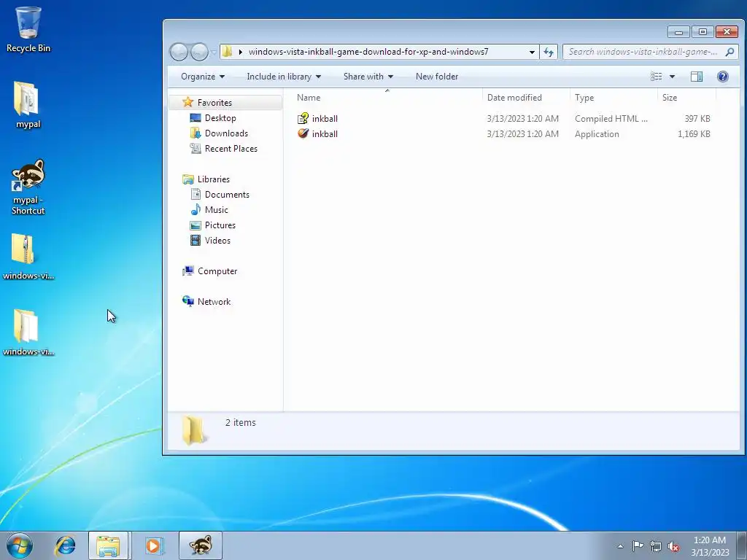Click the muted volume tray icon
The height and width of the screenshot is (560, 747).
(x=673, y=546)
